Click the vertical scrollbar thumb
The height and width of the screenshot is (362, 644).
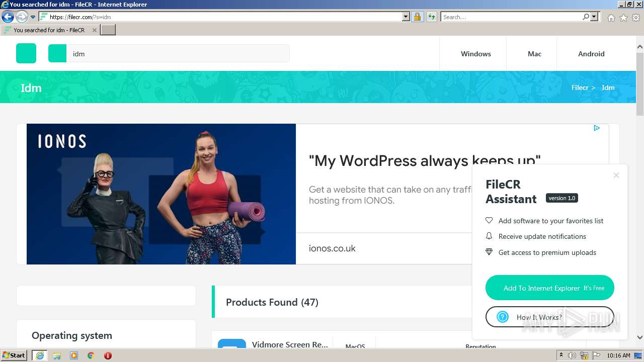pyautogui.click(x=640, y=84)
